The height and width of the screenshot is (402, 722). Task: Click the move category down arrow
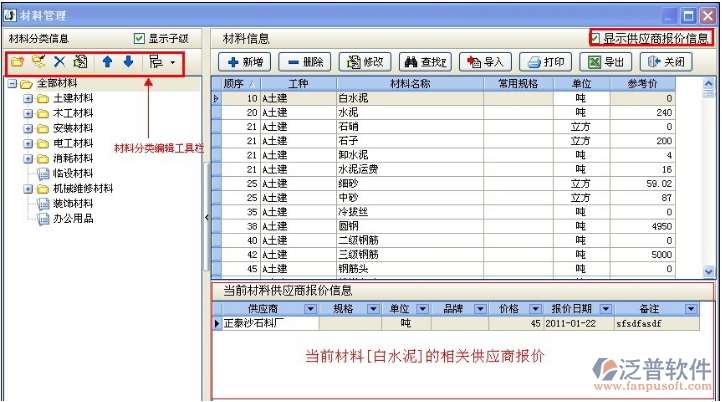tap(128, 62)
